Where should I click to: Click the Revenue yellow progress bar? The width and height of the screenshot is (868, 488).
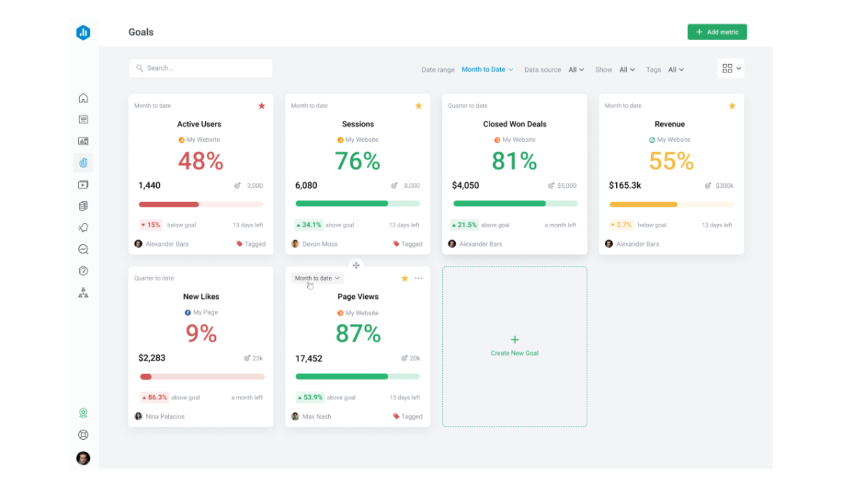click(x=672, y=204)
